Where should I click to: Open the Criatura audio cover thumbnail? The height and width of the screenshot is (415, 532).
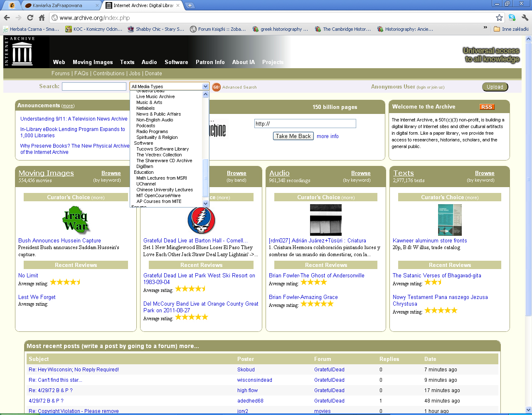pos(326,220)
